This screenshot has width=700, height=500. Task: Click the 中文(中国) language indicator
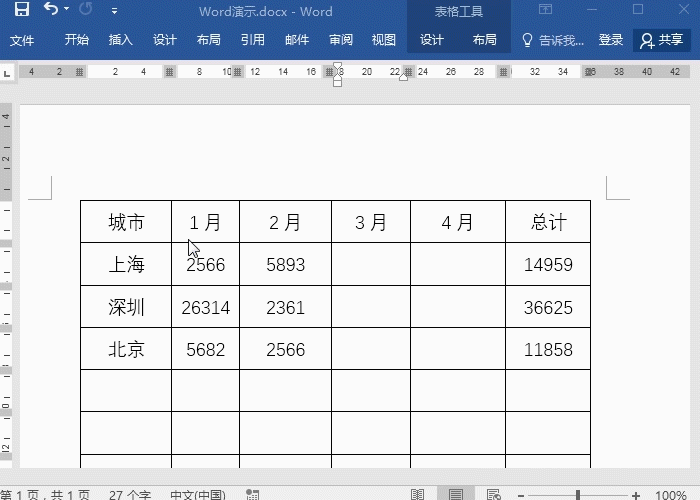point(198,495)
